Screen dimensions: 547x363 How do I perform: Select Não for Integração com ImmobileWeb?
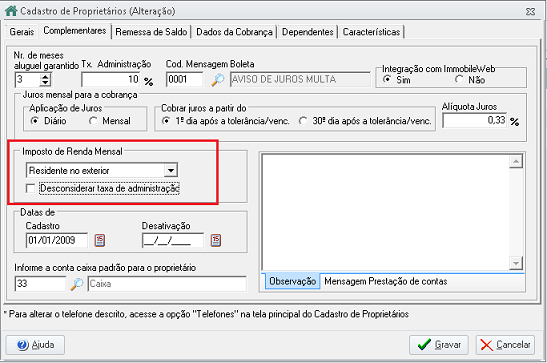(x=459, y=80)
